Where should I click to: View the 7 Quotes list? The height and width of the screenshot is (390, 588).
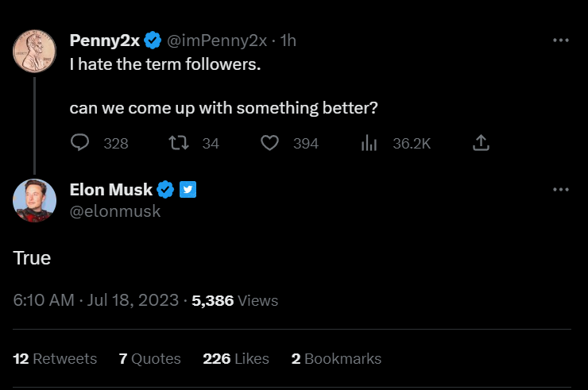pos(149,359)
